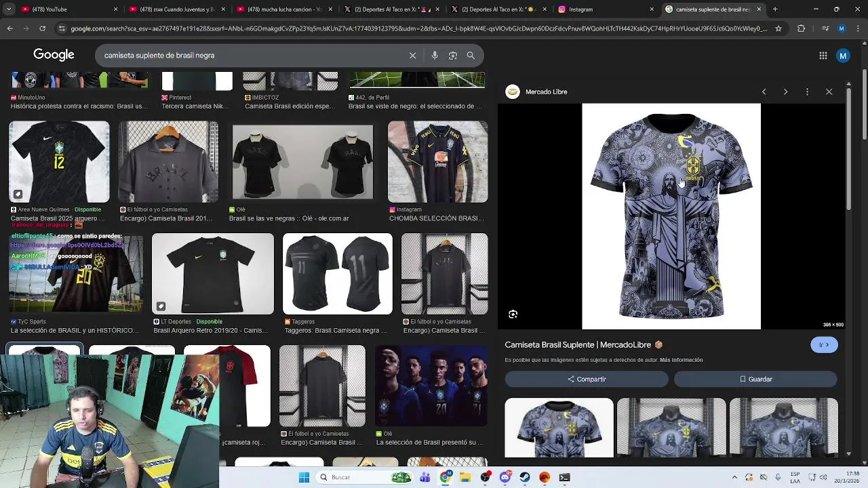This screenshot has width=868, height=488.
Task: Open the Olé two black shirts thumbnail
Action: coord(302,162)
